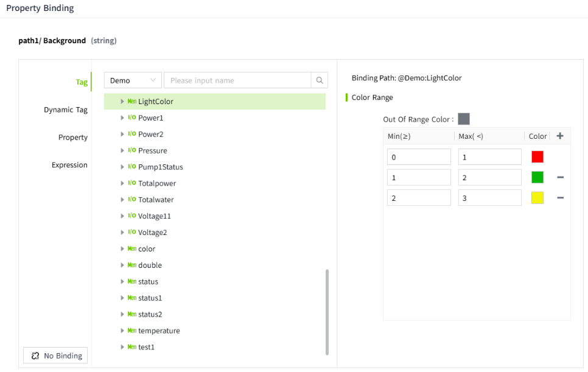Switch to the Expression tab
The width and height of the screenshot is (588, 372).
coord(69,165)
